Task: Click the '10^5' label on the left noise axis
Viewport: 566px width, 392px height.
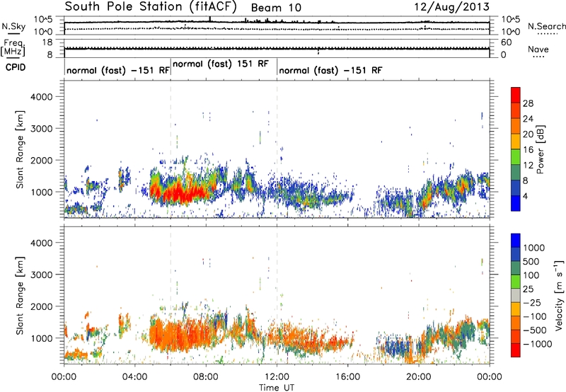Action: point(43,20)
